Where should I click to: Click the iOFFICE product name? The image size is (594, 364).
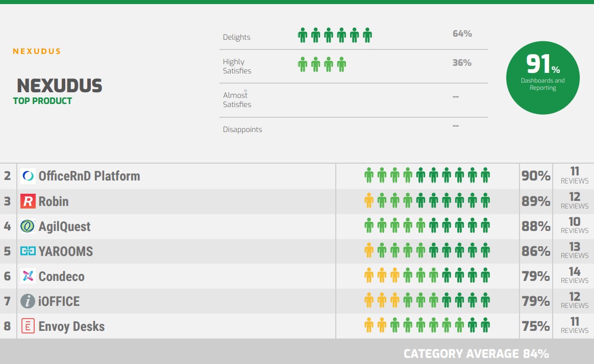[x=59, y=301]
